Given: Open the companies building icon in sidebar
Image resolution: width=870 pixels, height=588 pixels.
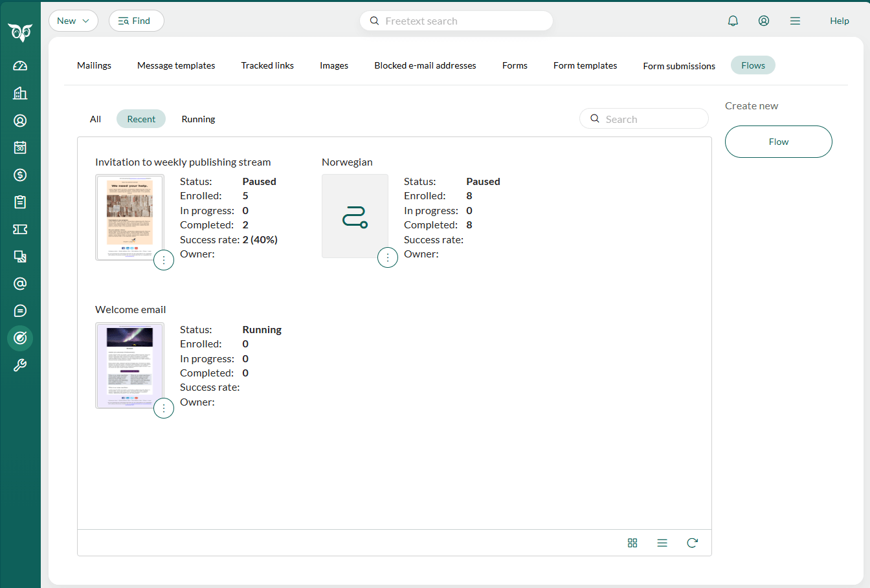Looking at the screenshot, I should tap(20, 93).
